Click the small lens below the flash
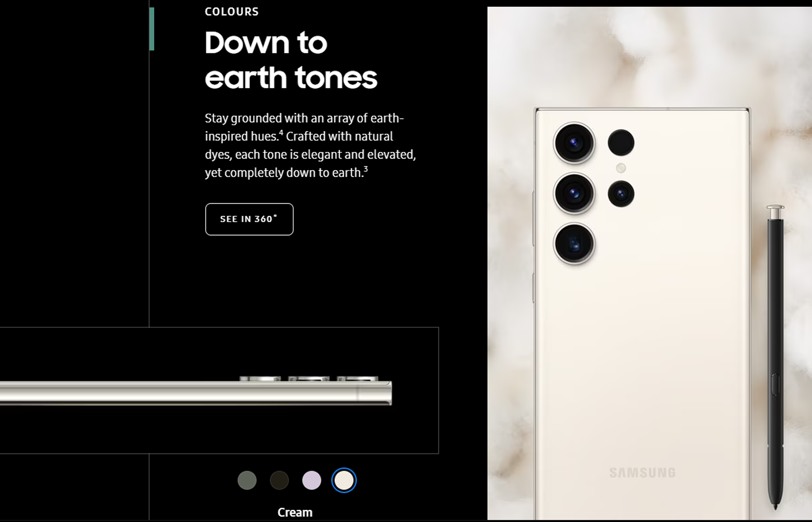The image size is (812, 522). (621, 194)
